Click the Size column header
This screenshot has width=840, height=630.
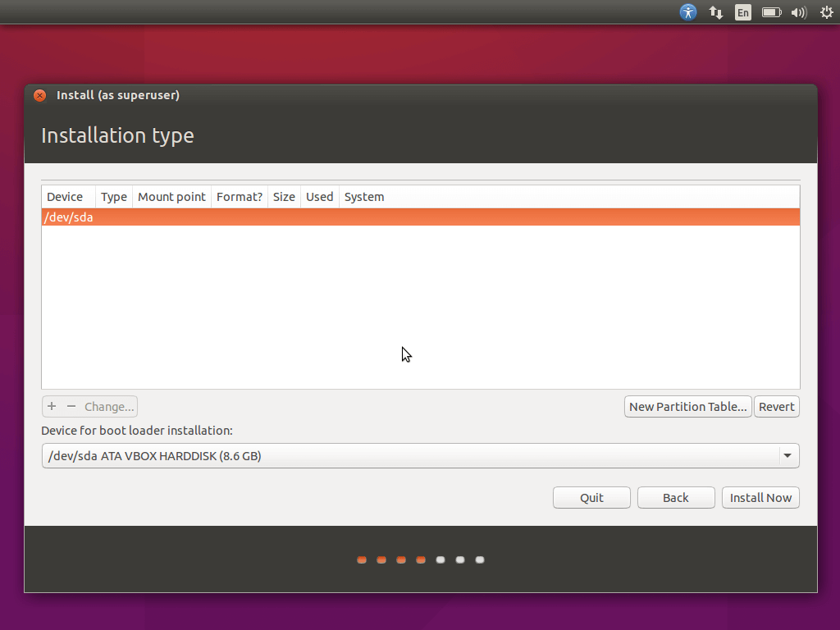(284, 197)
